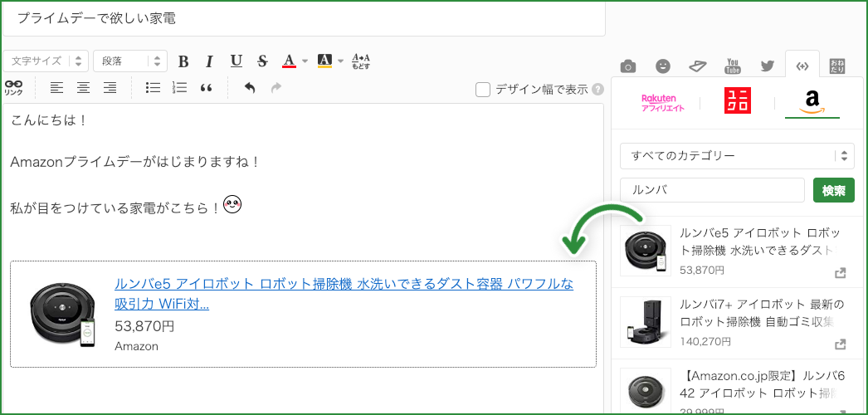The height and width of the screenshot is (415, 868).
Task: Redo the last edit
Action: coord(276,87)
